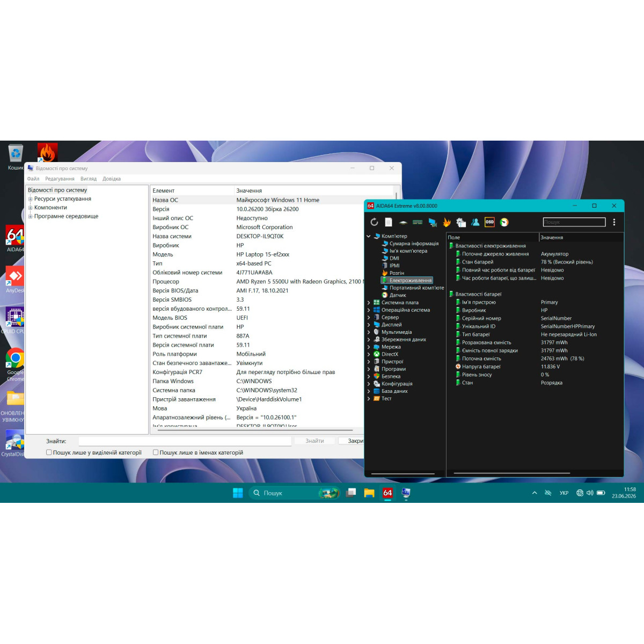Expand Тест node in AIDA64

(369, 399)
